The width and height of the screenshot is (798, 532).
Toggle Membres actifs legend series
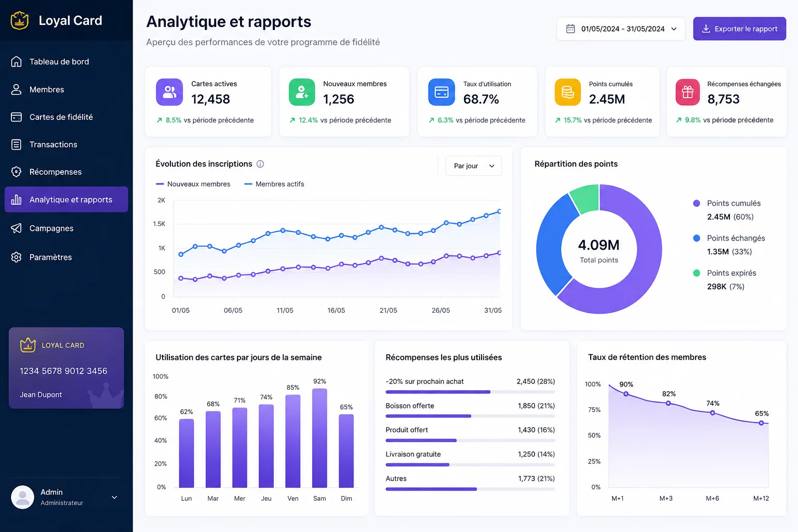tap(274, 184)
